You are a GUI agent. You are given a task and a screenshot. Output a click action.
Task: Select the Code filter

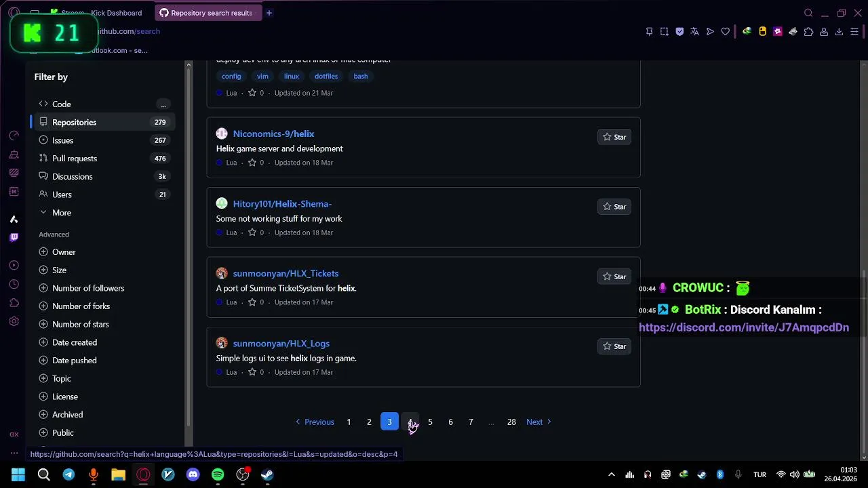point(103,104)
